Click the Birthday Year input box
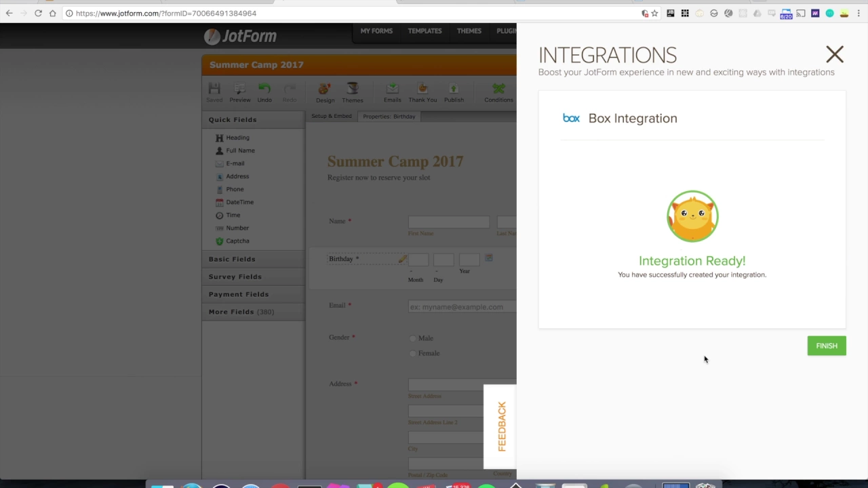This screenshot has width=868, height=488. point(469,260)
